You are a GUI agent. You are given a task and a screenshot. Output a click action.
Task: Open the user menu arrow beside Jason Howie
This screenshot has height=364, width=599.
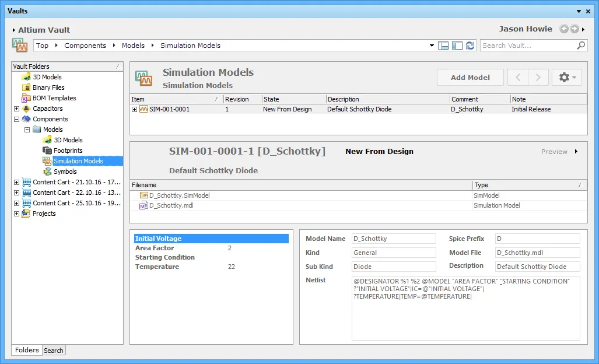(583, 29)
